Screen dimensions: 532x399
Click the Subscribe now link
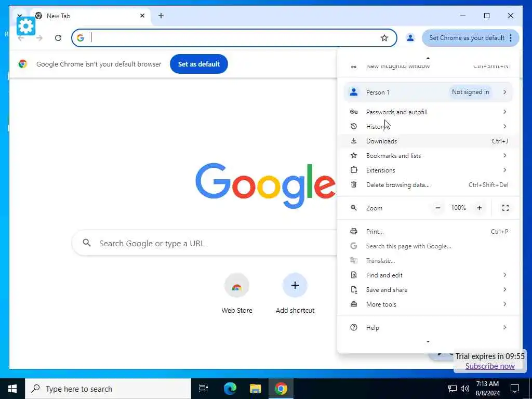click(490, 366)
